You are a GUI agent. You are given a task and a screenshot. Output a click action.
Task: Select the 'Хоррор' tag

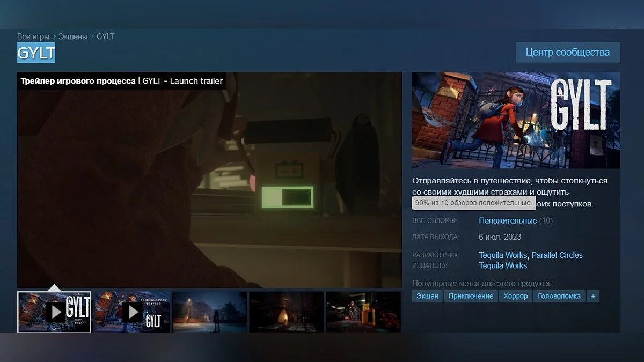tap(515, 296)
